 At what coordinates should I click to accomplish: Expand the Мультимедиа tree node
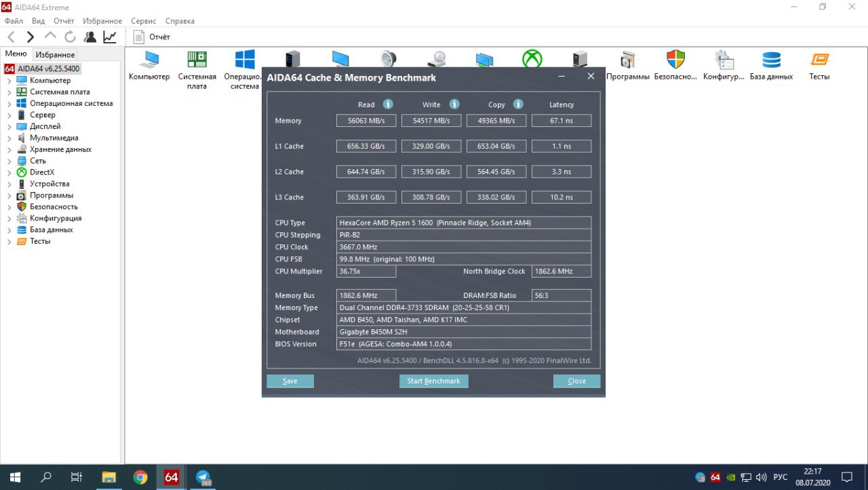point(9,138)
